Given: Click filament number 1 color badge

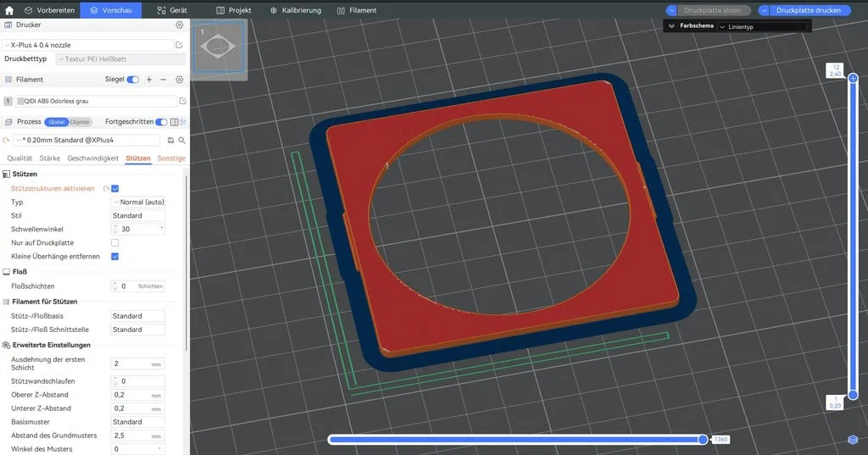Looking at the screenshot, I should point(8,101).
